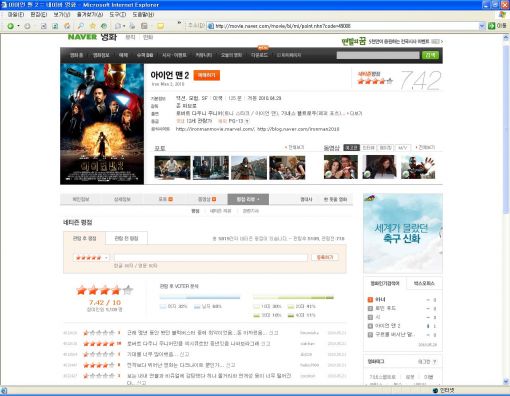Open Favorites with the star toolbar icon
This screenshot has height=396, width=510.
click(x=93, y=26)
